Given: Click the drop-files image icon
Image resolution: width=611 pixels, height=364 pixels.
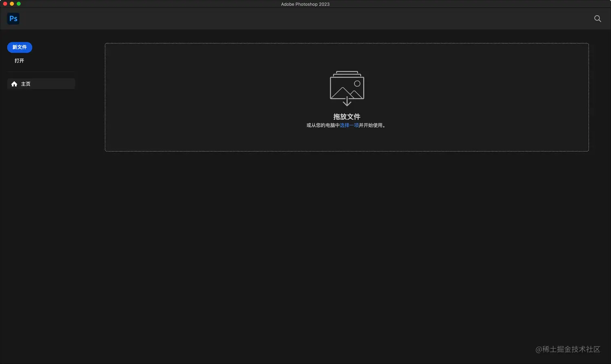Looking at the screenshot, I should (347, 88).
